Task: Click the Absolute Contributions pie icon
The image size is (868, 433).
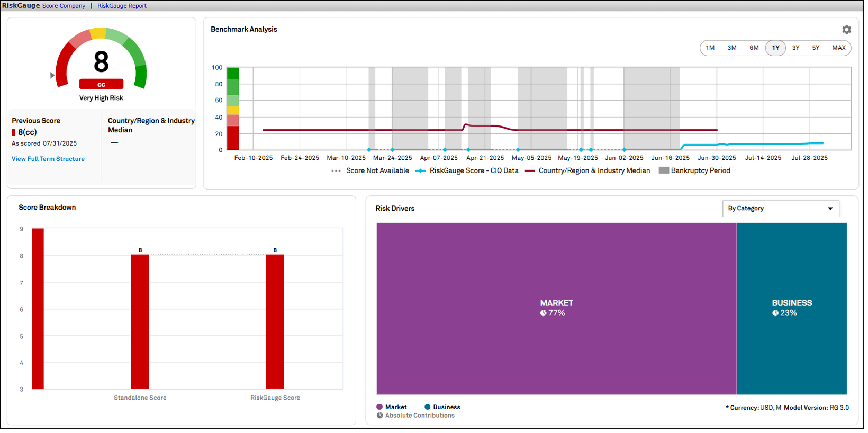Action: [379, 416]
